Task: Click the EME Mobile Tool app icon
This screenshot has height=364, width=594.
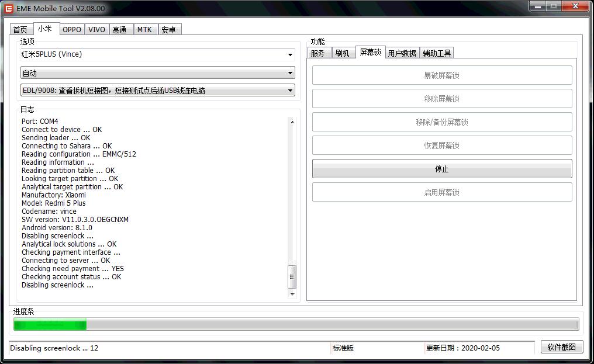Action: click(8, 8)
